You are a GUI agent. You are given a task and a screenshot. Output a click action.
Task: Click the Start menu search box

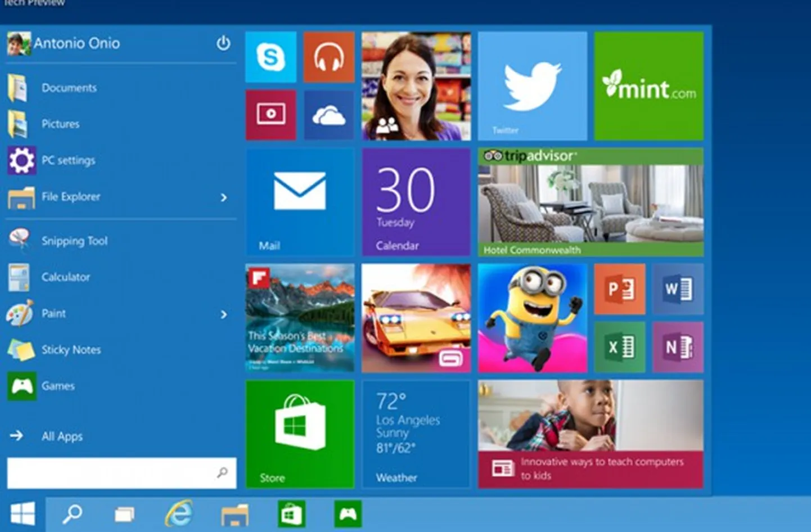point(121,473)
